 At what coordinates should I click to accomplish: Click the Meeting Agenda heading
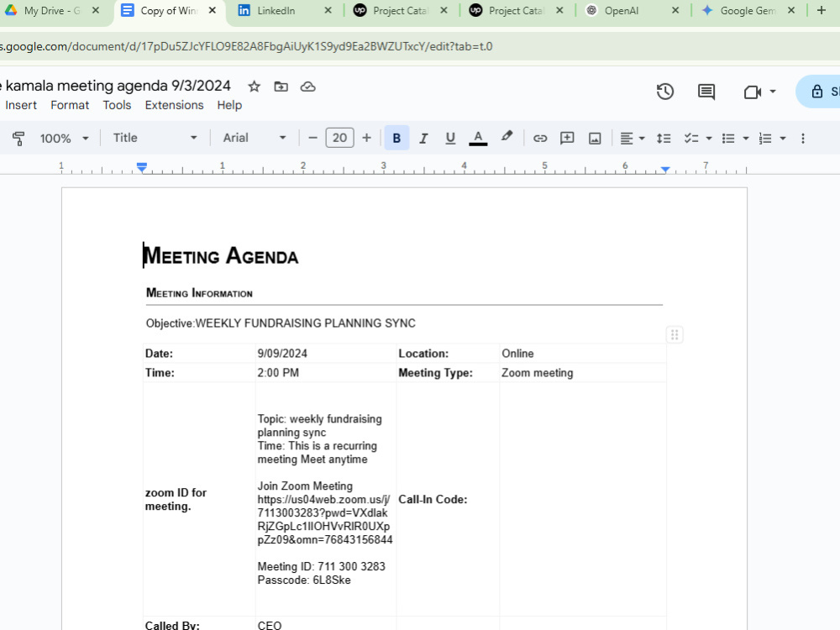click(x=220, y=255)
